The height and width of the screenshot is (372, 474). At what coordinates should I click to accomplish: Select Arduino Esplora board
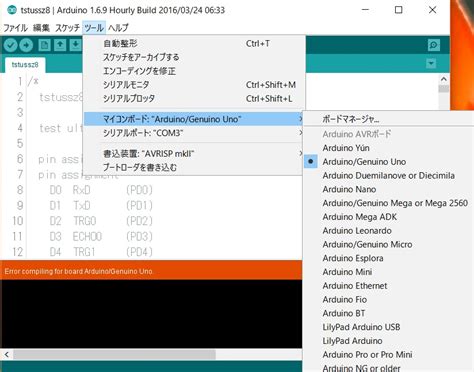point(353,258)
